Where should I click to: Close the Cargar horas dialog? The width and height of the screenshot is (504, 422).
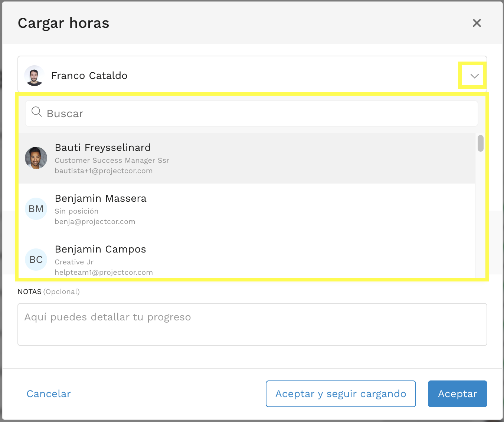click(x=477, y=23)
